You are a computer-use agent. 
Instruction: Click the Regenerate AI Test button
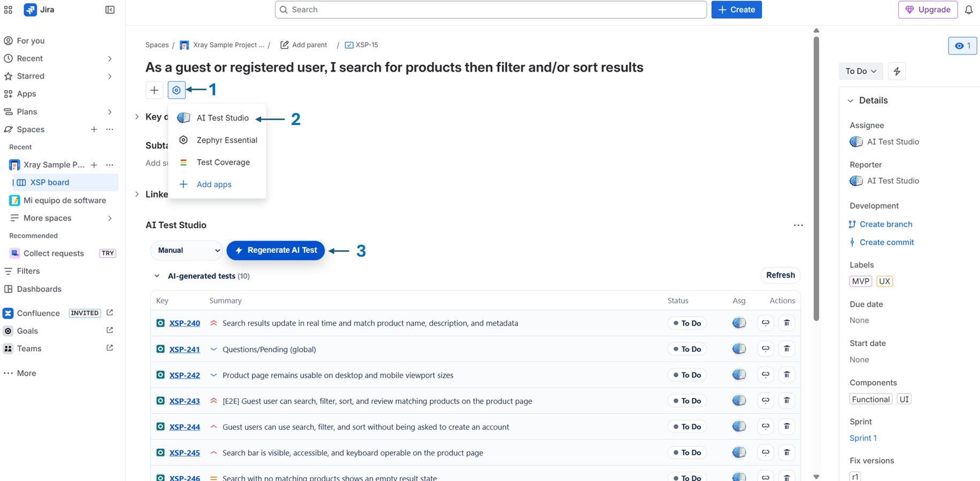(x=275, y=250)
